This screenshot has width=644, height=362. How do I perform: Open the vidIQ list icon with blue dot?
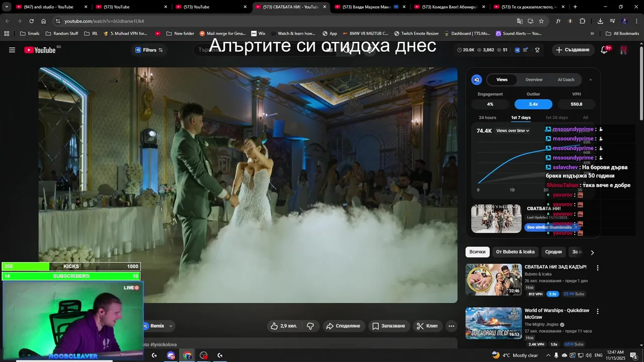(x=525, y=50)
